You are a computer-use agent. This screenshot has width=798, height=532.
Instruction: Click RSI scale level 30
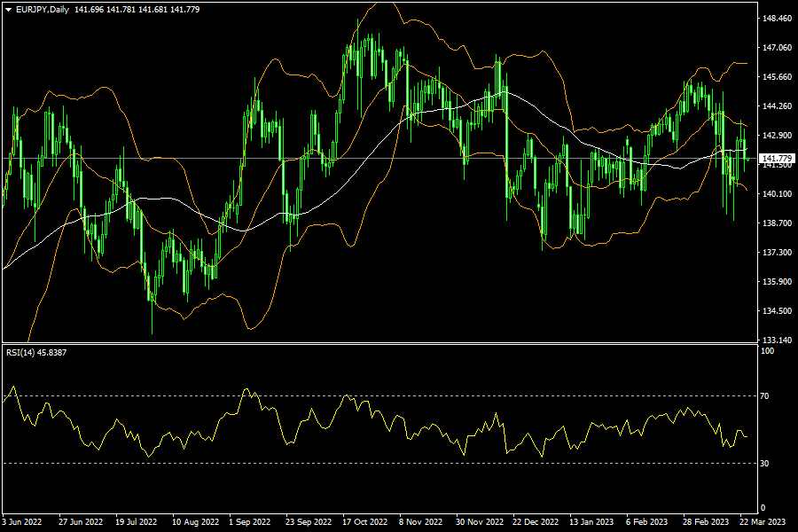pos(764,463)
